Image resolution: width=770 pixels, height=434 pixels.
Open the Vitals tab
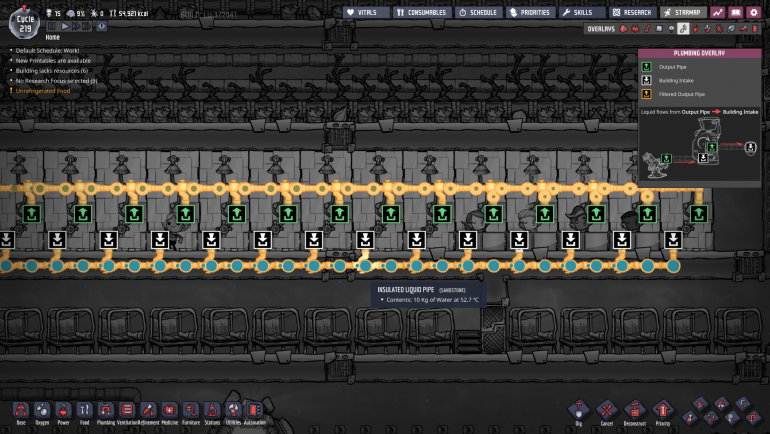pyautogui.click(x=366, y=12)
